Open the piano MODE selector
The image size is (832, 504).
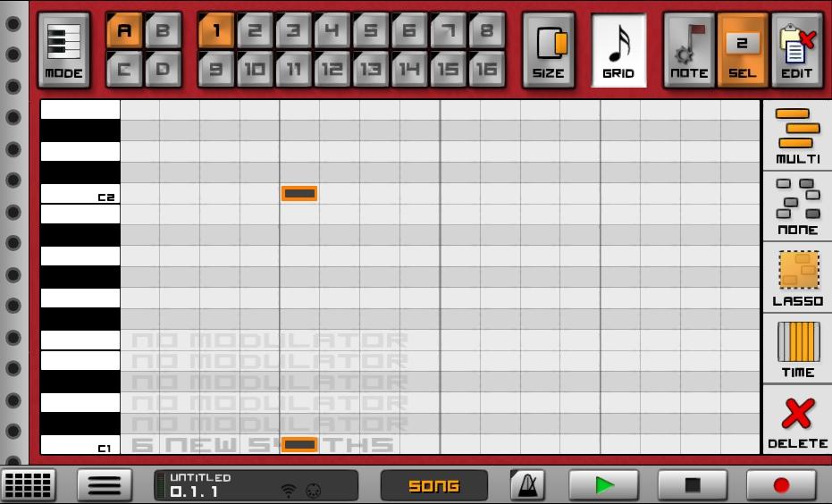(x=63, y=50)
